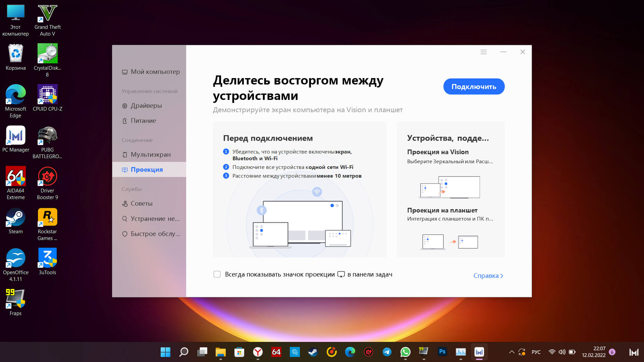This screenshot has height=362, width=644.
Task: Open the Steam desktop shortcut
Action: click(x=15, y=218)
